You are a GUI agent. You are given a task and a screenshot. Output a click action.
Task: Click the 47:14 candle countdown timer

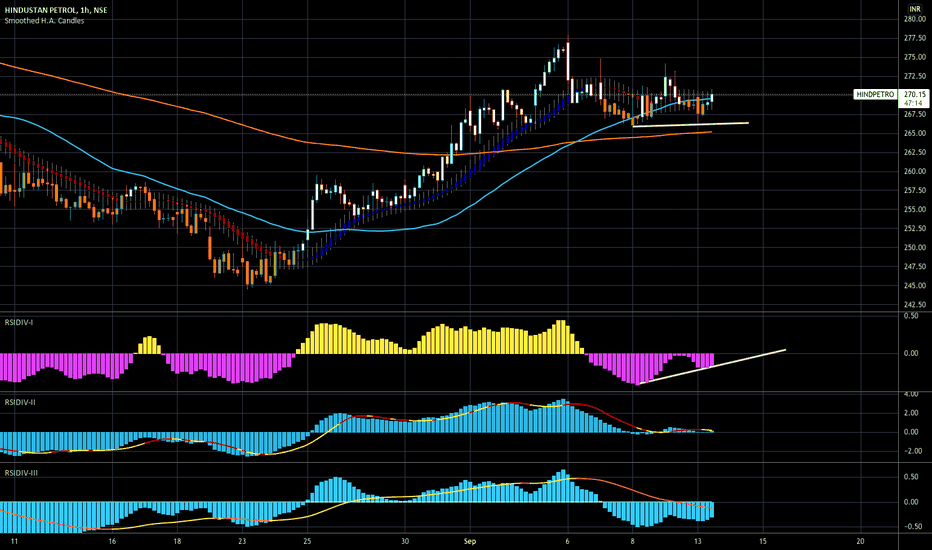pos(912,103)
